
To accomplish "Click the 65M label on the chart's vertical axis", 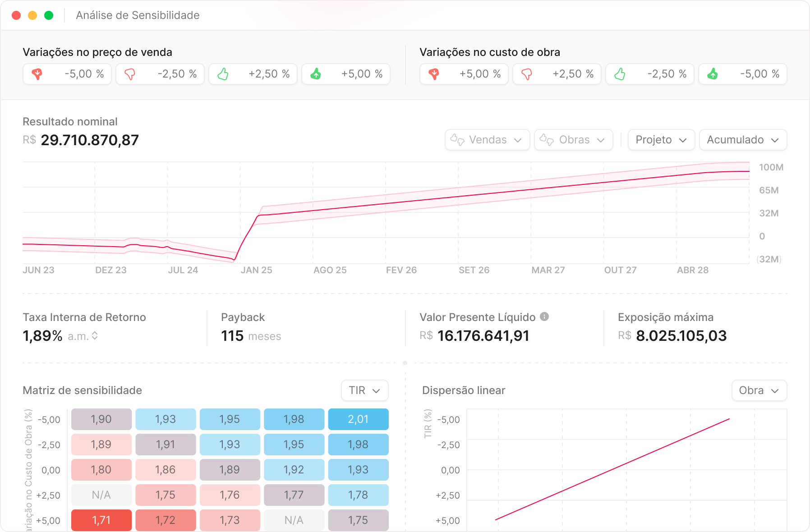I will pyautogui.click(x=769, y=190).
